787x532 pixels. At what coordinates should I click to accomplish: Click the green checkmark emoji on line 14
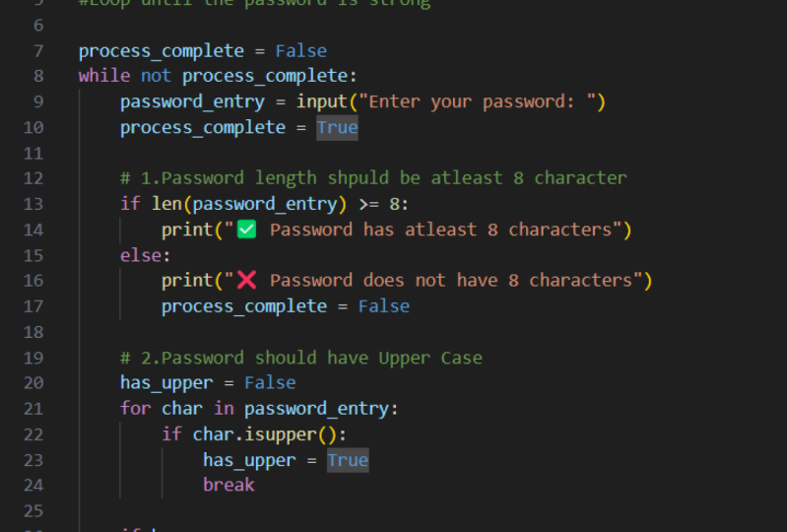[247, 230]
